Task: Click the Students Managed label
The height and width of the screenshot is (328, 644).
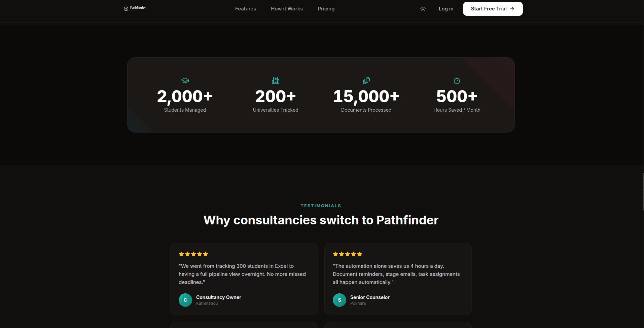Action: [x=185, y=110]
